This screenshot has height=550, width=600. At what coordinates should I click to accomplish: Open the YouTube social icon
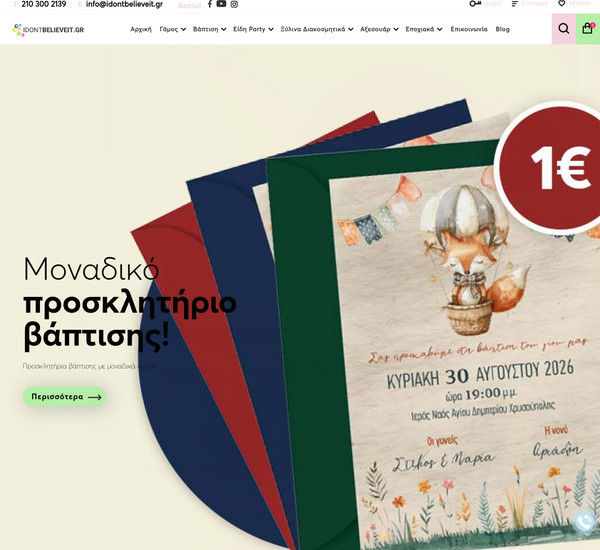coord(221,4)
